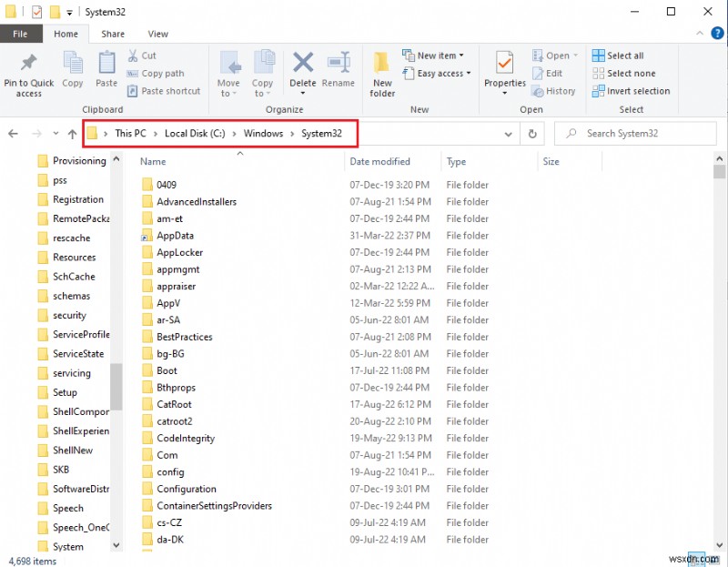This screenshot has height=567, width=728.
Task: Select the SoftwareDistribution tree folder
Action: (x=74, y=489)
